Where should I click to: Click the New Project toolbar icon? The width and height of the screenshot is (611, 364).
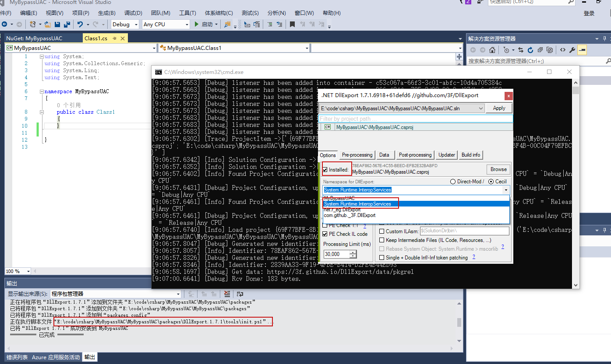tap(33, 24)
